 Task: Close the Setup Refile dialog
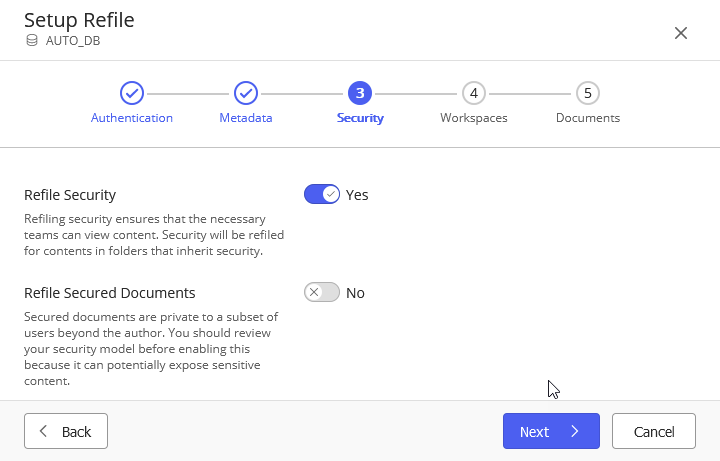pos(681,33)
